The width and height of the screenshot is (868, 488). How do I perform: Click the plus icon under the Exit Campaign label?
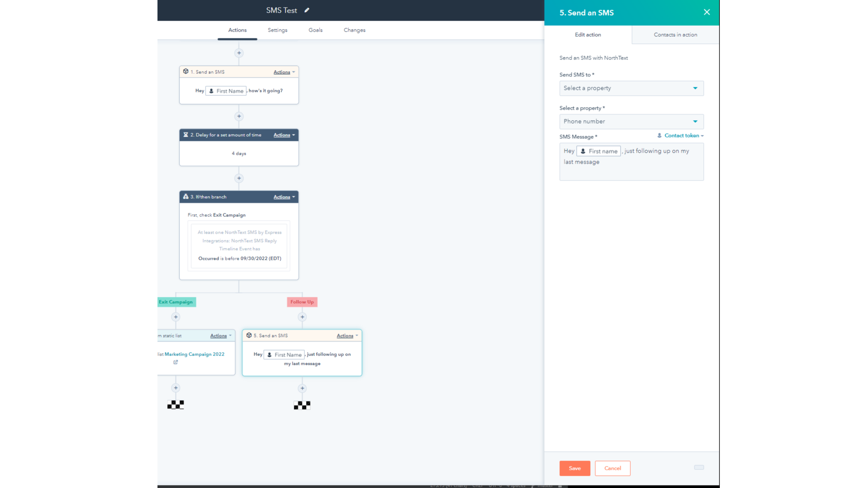click(x=176, y=316)
